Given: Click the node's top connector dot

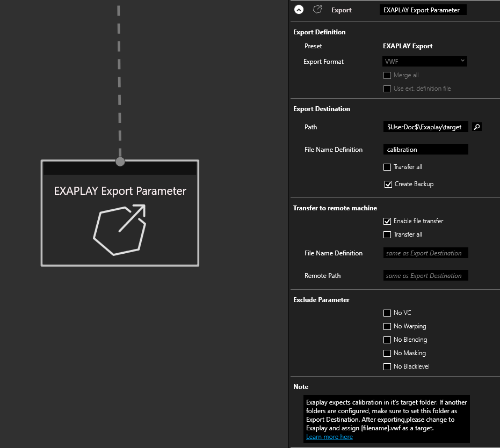Looking at the screenshot, I should pos(119,160).
